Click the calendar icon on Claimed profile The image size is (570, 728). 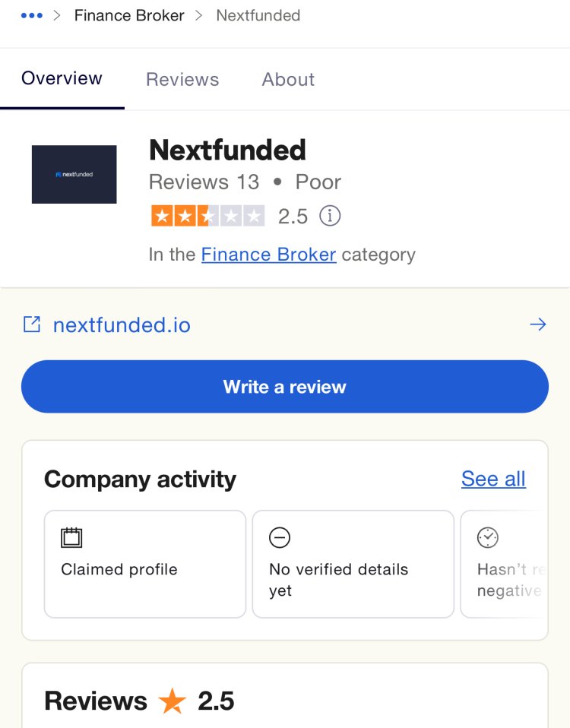71,538
